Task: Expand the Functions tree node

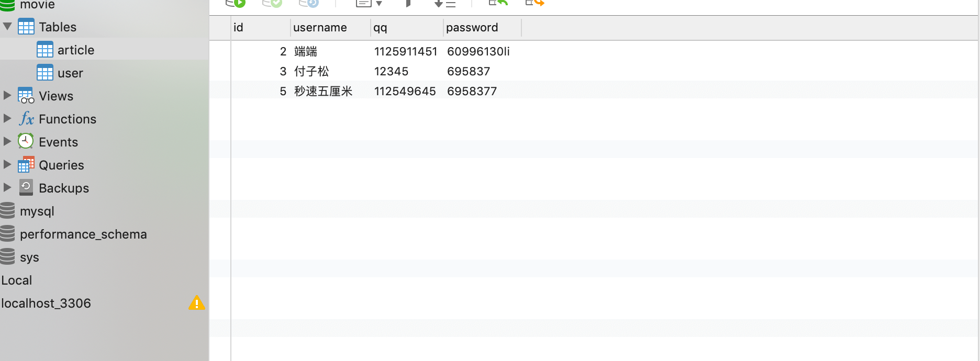Action: click(7, 119)
